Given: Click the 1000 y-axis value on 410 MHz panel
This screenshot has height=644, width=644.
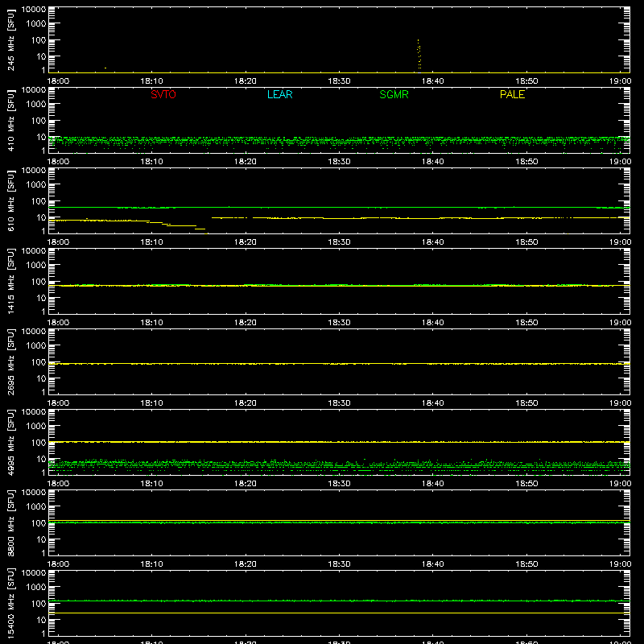Looking at the screenshot, I should [x=36, y=105].
